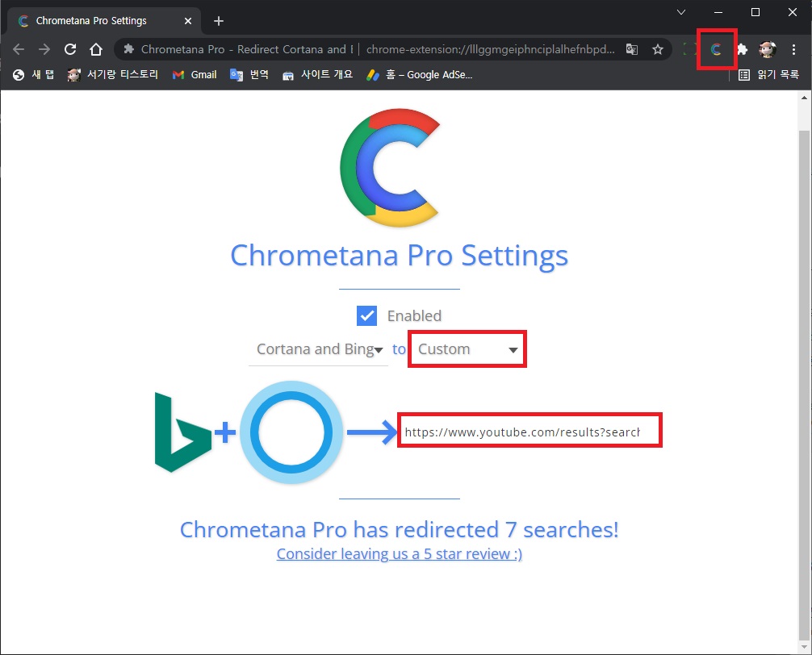Select the Chrometana Pro Settings tab

point(103,21)
